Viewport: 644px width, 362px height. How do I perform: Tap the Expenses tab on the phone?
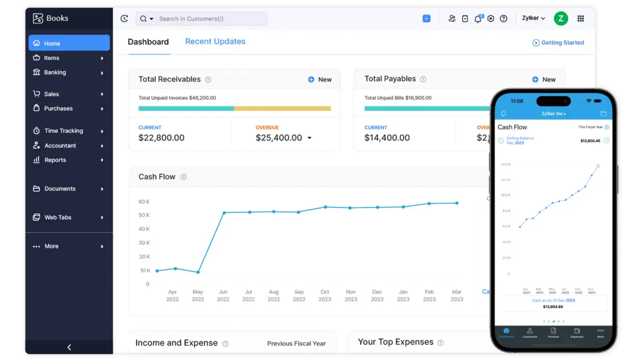577,333
